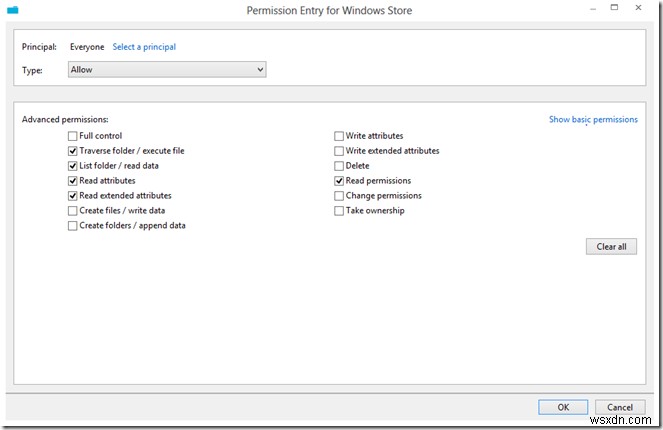Check Create folders / append data
Viewport: 663px width, 430px height.
[73, 226]
